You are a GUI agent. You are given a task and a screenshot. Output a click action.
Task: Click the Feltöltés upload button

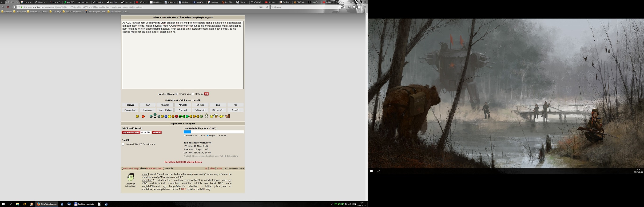157,132
